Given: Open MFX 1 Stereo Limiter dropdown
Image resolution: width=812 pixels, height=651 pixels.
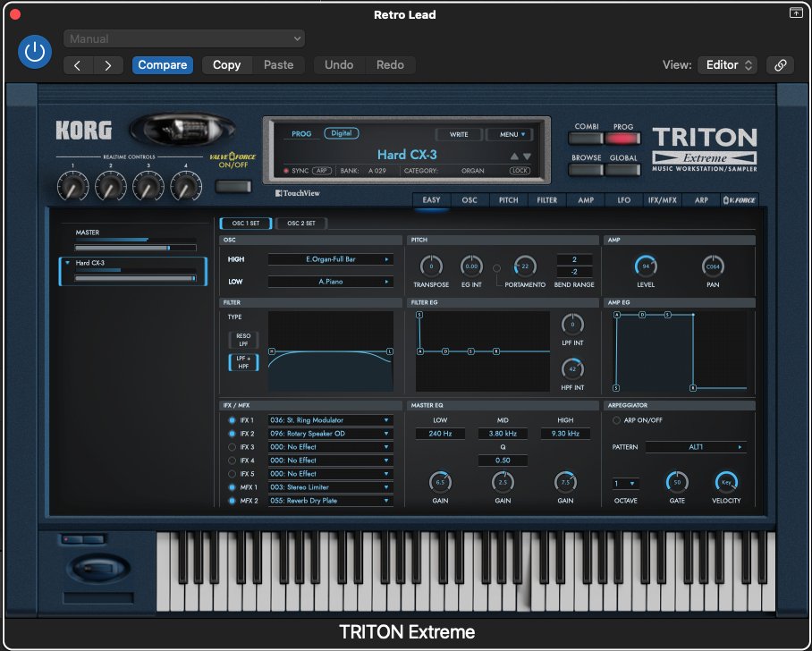Looking at the screenshot, I should coord(330,487).
